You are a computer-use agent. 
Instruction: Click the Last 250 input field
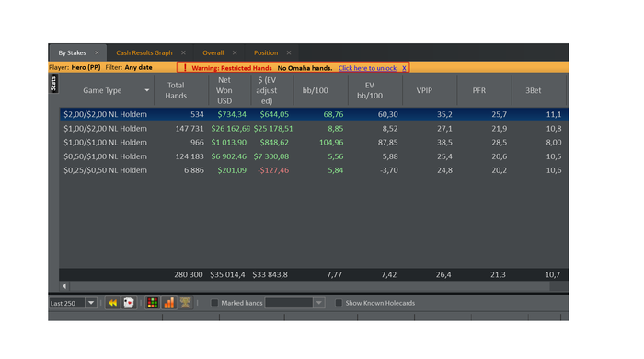(x=67, y=303)
